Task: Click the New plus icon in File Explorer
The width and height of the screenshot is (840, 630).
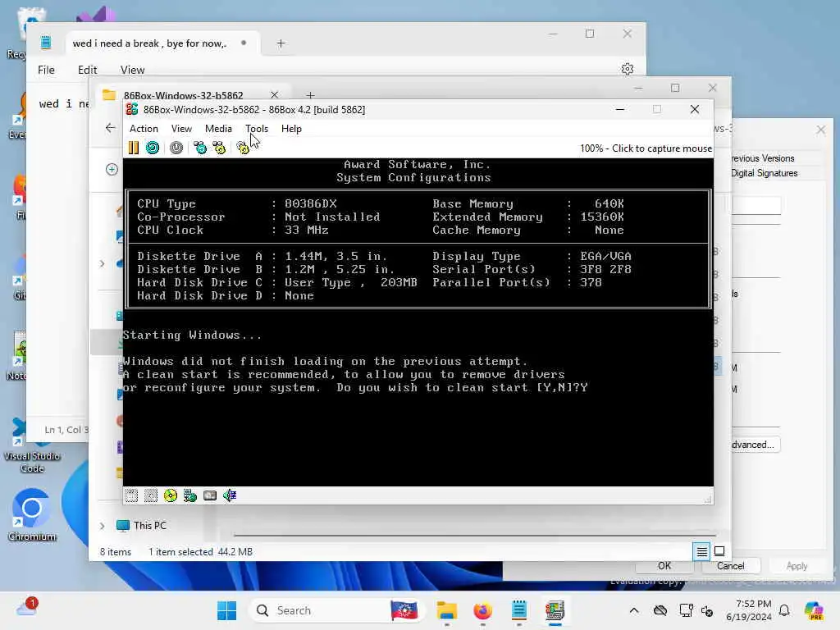Action: (x=112, y=169)
